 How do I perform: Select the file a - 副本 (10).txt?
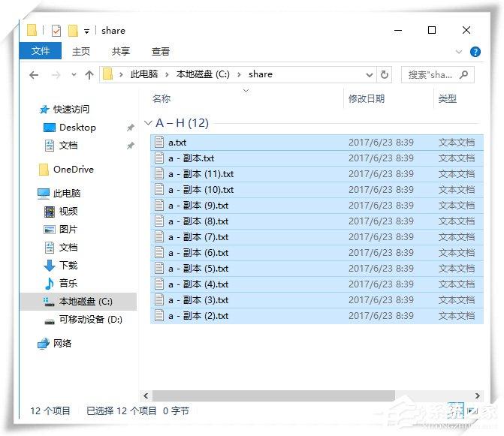317,189
